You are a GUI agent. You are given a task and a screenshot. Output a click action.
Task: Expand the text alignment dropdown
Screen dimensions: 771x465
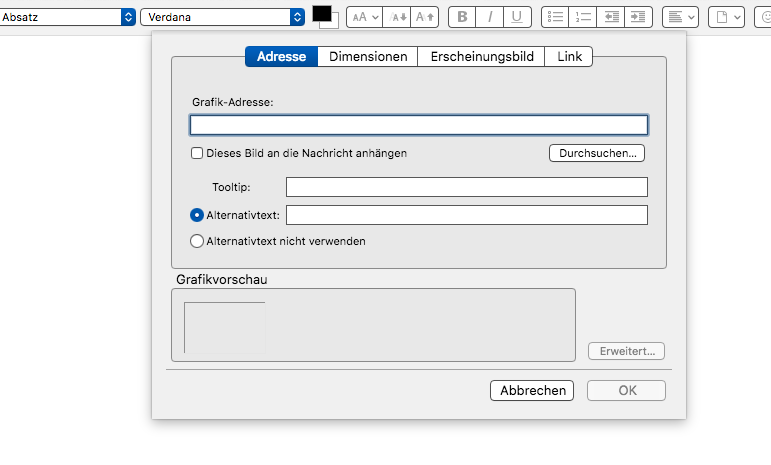point(680,17)
